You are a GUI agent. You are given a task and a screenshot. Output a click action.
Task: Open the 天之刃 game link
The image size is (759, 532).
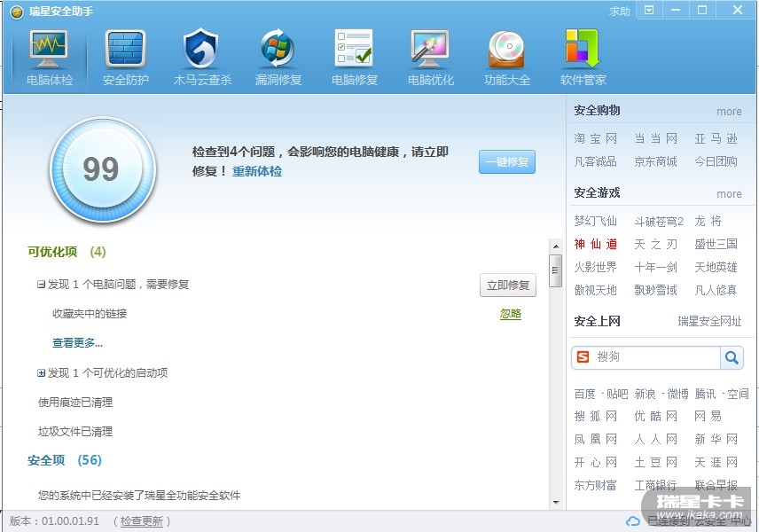[655, 244]
